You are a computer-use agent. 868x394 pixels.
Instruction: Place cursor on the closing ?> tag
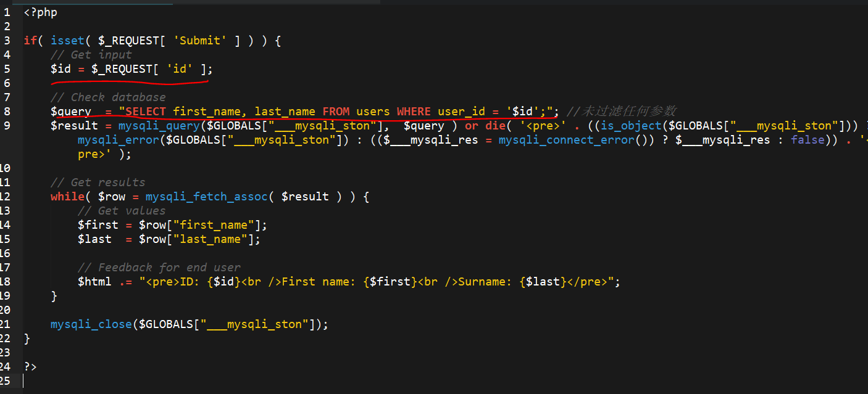(30, 367)
